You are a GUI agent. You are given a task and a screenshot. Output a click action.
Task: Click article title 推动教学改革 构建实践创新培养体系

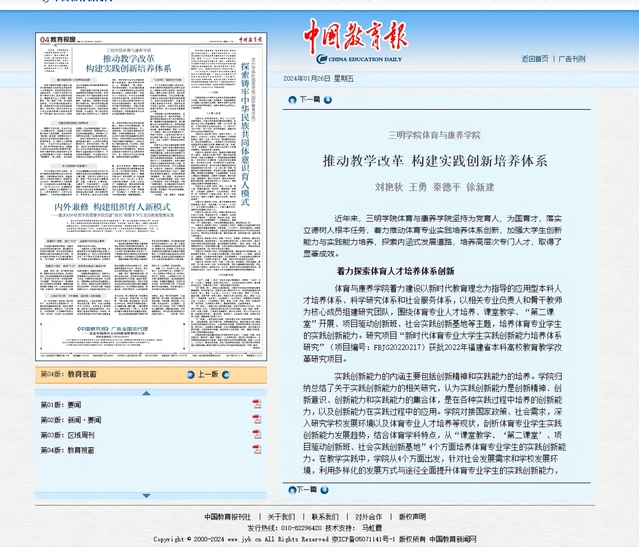pyautogui.click(x=435, y=161)
